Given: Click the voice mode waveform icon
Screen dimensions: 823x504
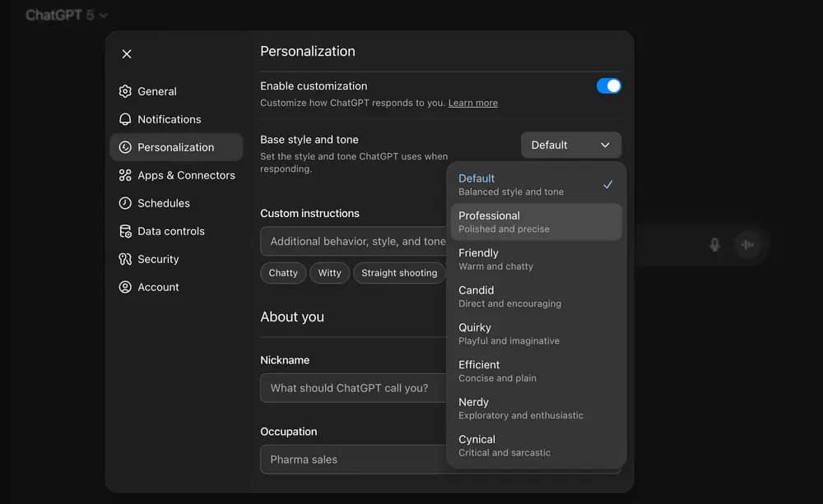Looking at the screenshot, I should coord(747,244).
